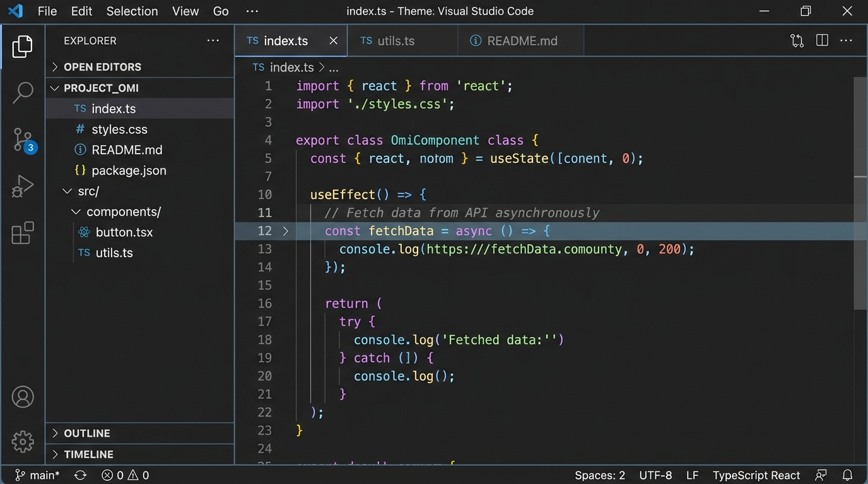The height and width of the screenshot is (484, 868).
Task: Unfold the code at line 12
Action: pos(285,231)
